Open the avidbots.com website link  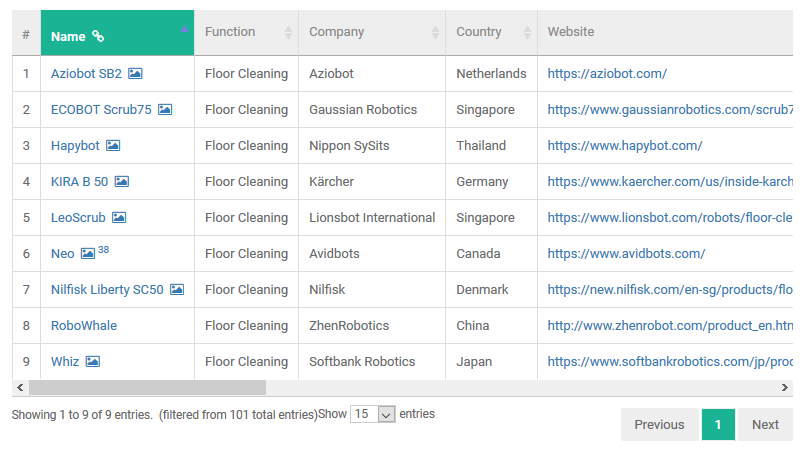pyautogui.click(x=626, y=253)
